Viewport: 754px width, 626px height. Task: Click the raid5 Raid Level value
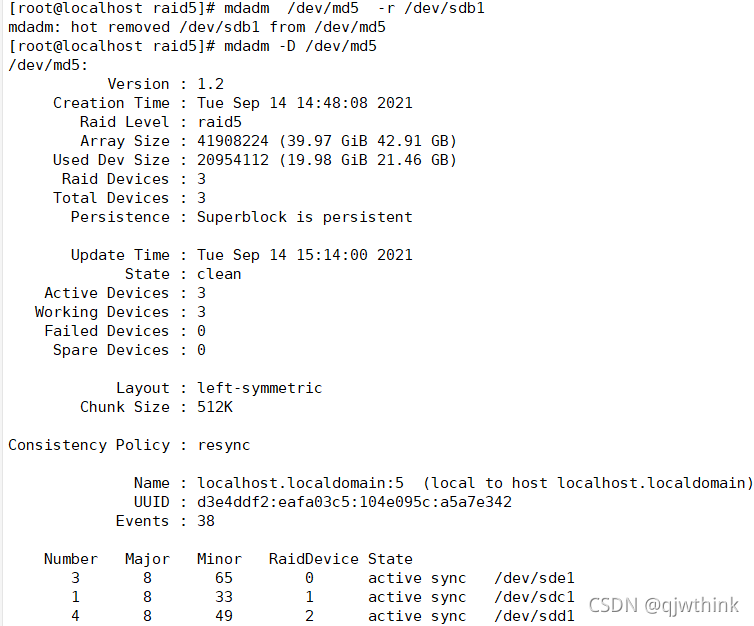219,122
